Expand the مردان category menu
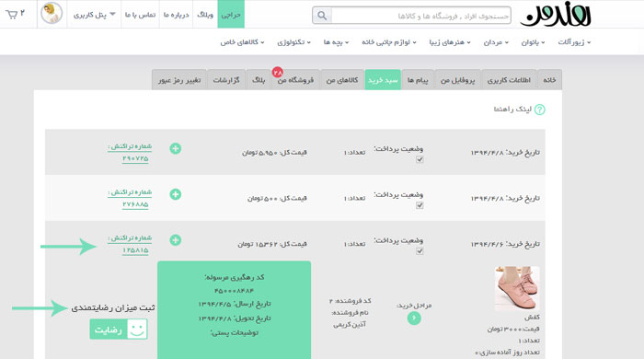The image size is (644, 359). coord(496,42)
